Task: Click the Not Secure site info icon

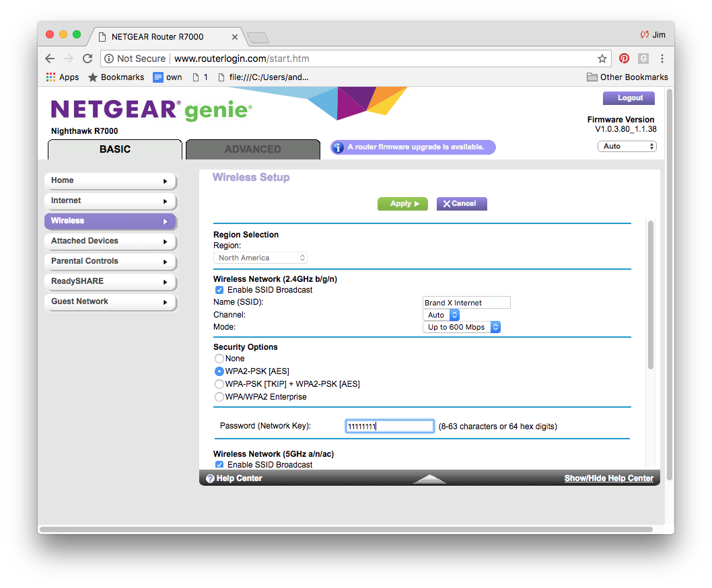Action: click(109, 59)
